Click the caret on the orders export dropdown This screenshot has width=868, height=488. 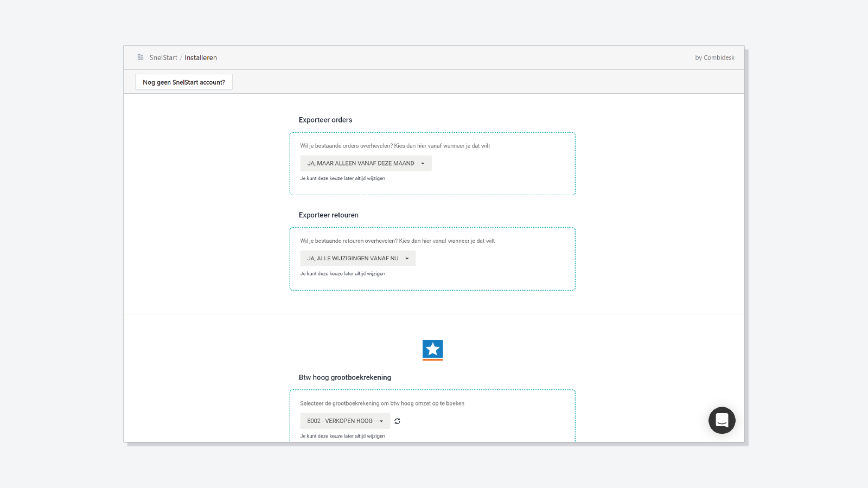pos(423,163)
